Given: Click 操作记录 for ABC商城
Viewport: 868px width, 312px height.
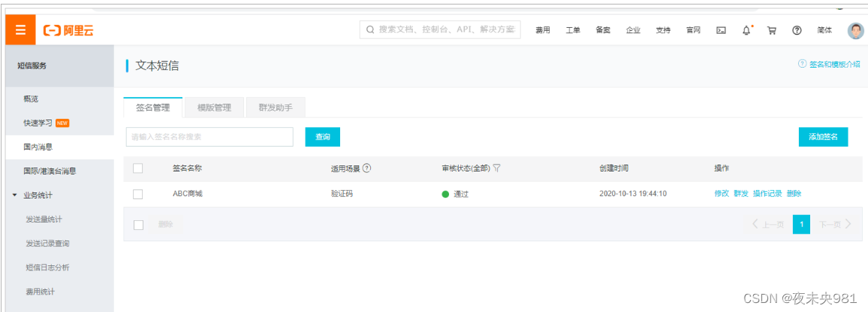Looking at the screenshot, I should [767, 194].
